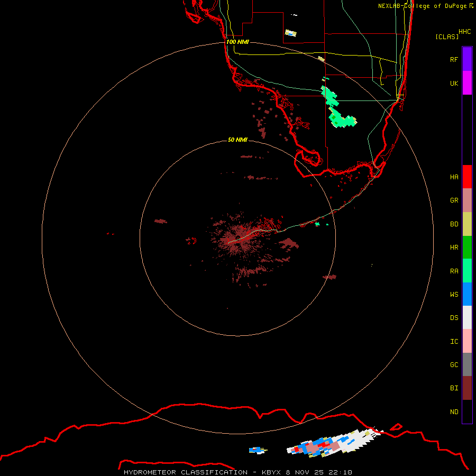
Task: Click the UK legend label
Action: [454, 83]
